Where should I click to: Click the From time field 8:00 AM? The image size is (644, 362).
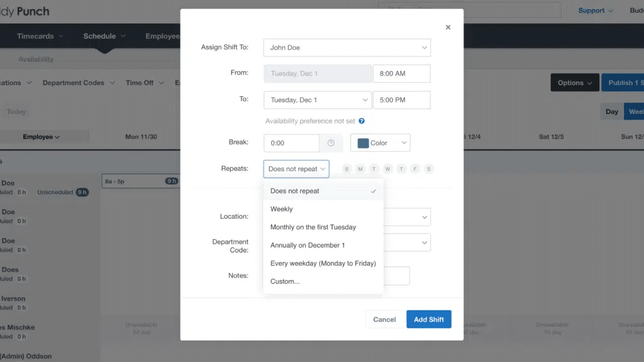point(401,74)
